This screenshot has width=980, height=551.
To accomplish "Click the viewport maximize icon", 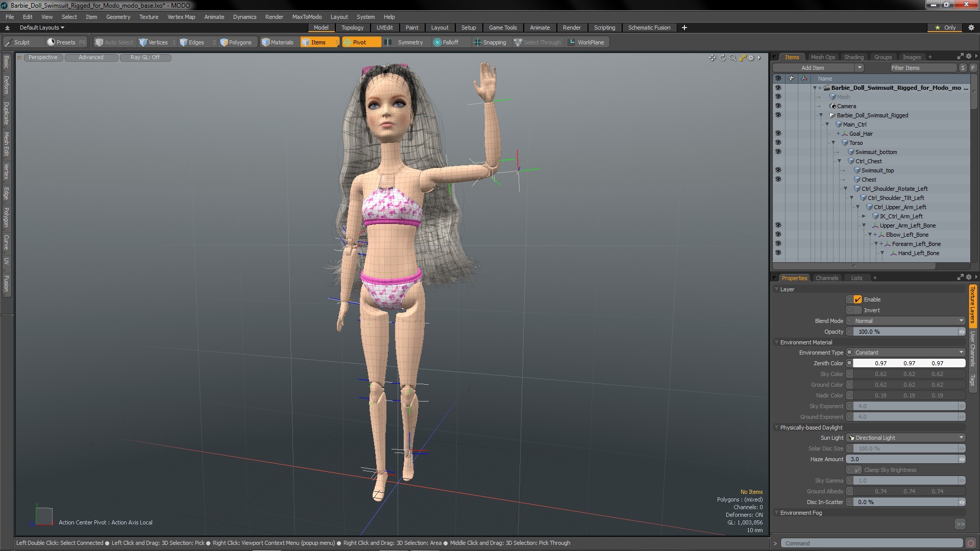I will point(742,58).
